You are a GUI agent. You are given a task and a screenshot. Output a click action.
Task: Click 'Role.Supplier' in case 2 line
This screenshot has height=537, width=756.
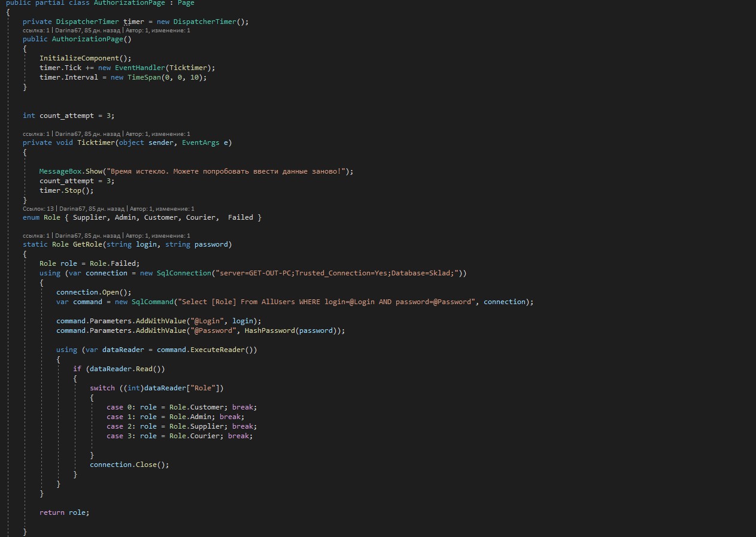pyautogui.click(x=196, y=426)
